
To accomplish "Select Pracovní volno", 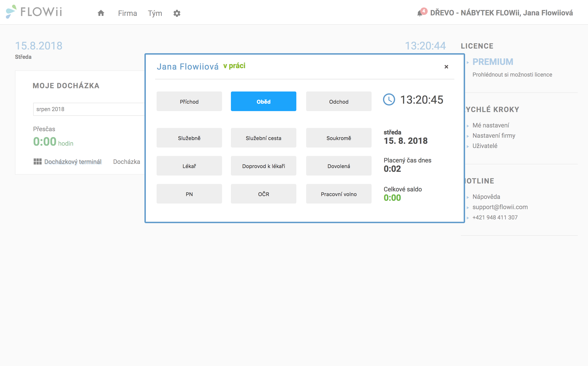I will click(x=339, y=194).
